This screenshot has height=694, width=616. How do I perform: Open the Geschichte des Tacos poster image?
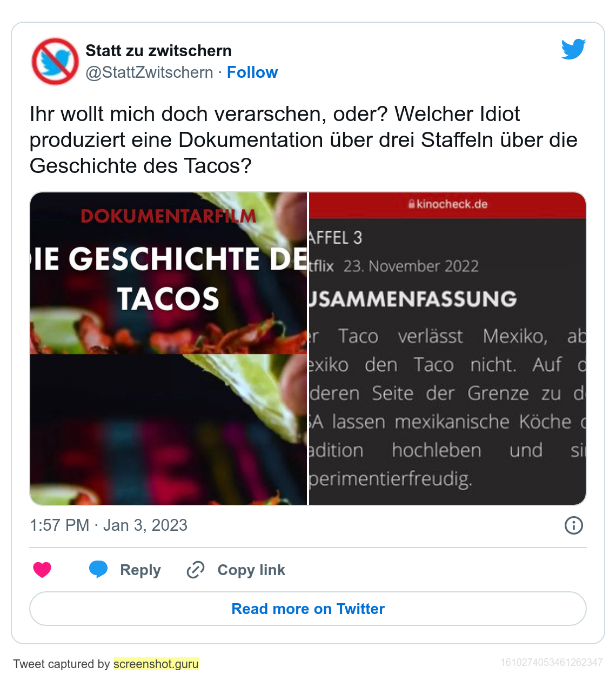[x=169, y=273]
